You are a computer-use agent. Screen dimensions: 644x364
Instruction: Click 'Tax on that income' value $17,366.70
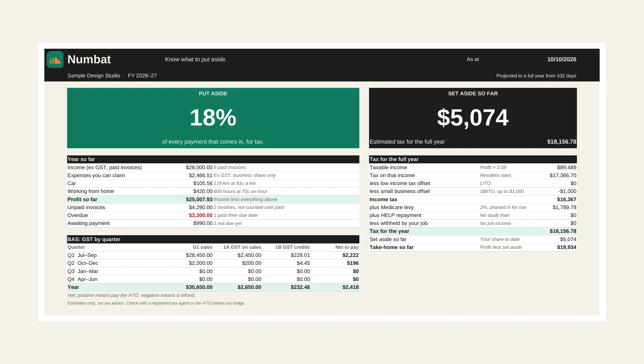tap(563, 175)
